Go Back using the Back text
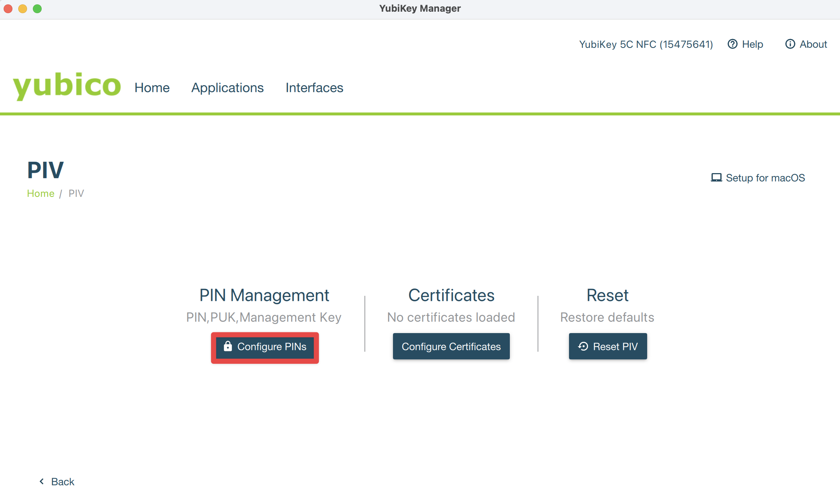Viewport: 840px width, 504px height. (62, 482)
